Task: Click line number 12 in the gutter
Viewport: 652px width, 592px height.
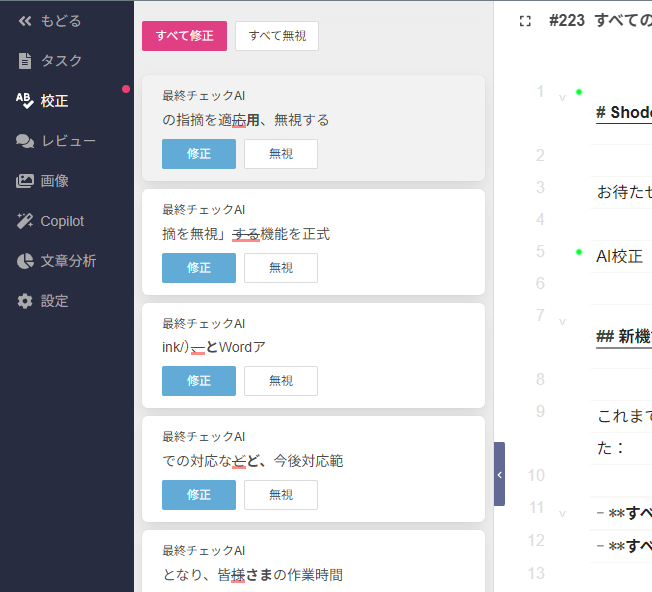Action: (536, 540)
